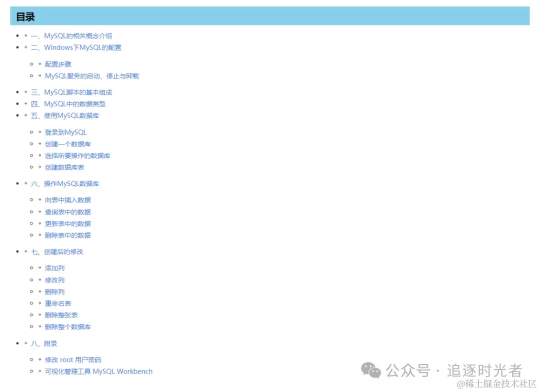
Task: Open the '五、使用MySQL数据库' chapter link
Action: click(64, 115)
